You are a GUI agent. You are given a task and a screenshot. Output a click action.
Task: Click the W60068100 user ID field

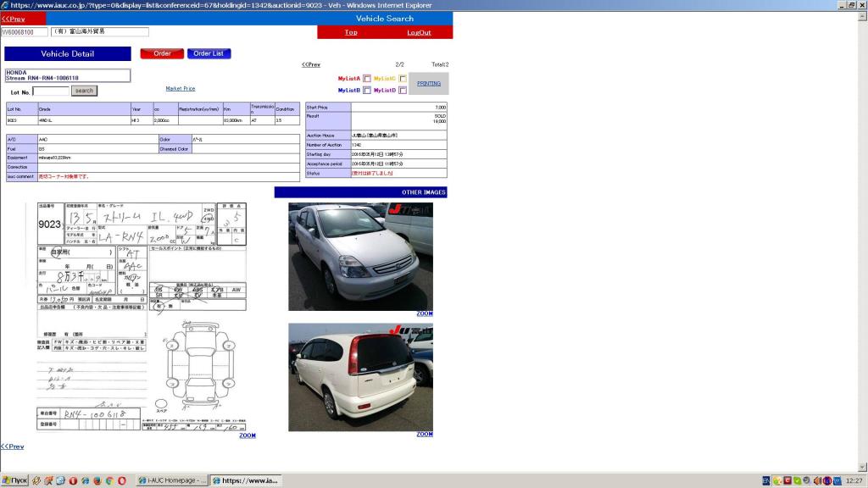(x=25, y=32)
